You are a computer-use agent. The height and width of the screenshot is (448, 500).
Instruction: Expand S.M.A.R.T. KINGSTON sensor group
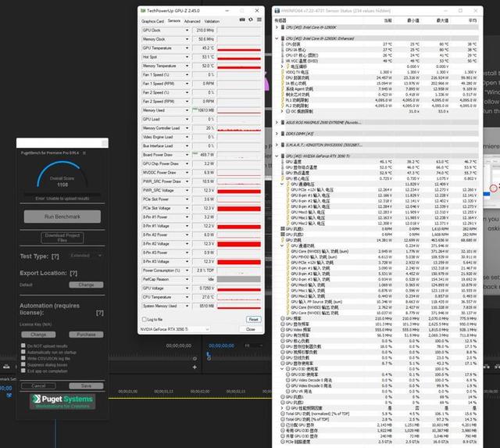pyautogui.click(x=277, y=145)
